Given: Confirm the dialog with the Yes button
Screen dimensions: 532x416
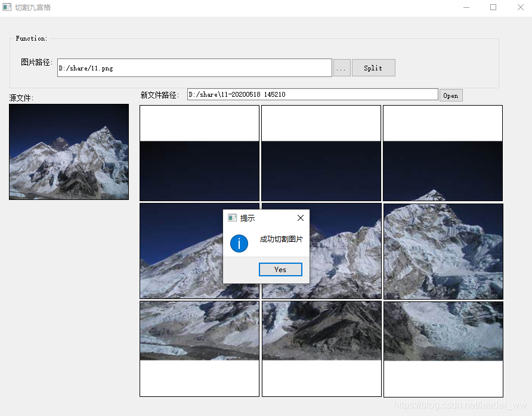Looking at the screenshot, I should (280, 269).
